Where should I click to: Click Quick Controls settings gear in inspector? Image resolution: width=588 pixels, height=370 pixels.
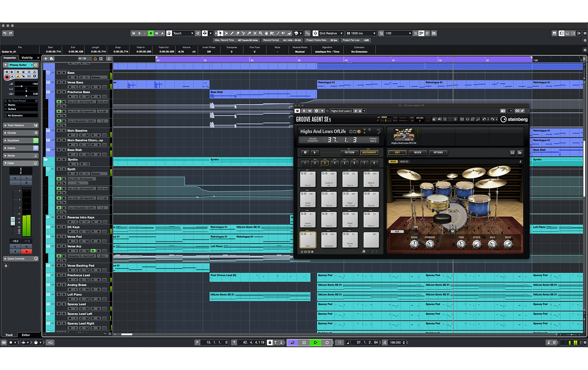6,266
